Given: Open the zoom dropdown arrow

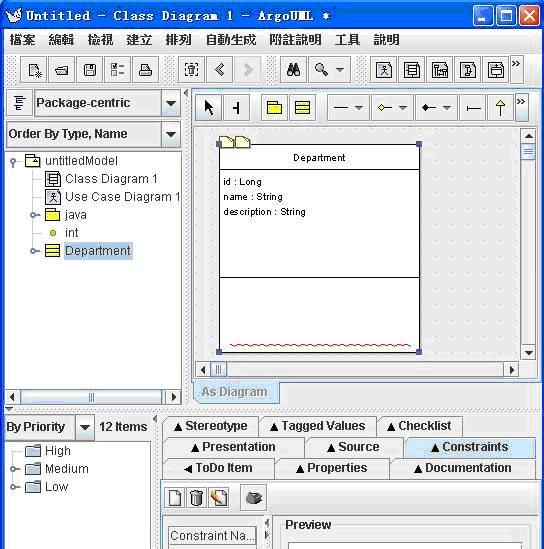Looking at the screenshot, I should pos(340,70).
